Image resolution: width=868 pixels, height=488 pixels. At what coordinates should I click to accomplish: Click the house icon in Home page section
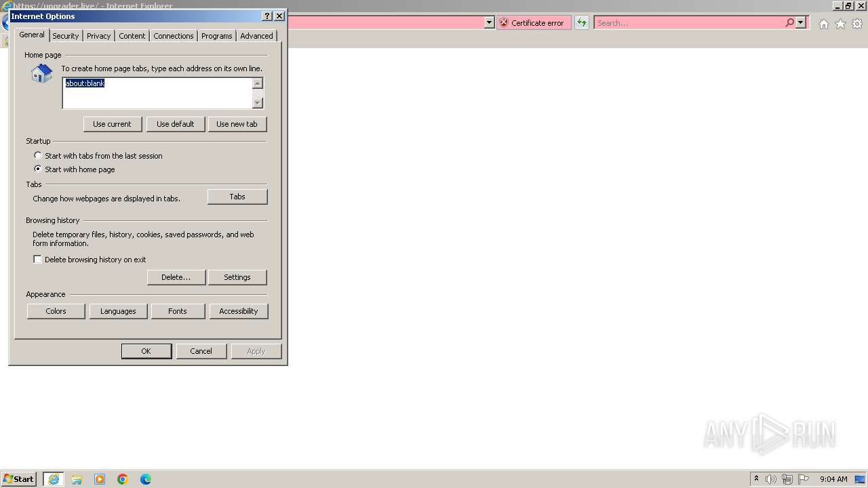(41, 73)
